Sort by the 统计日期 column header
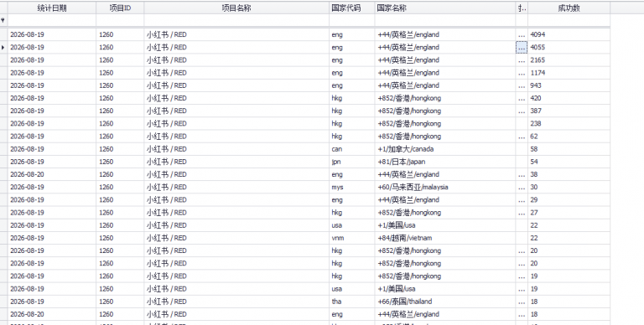Viewport: 644px width, 325px height. pyautogui.click(x=52, y=8)
